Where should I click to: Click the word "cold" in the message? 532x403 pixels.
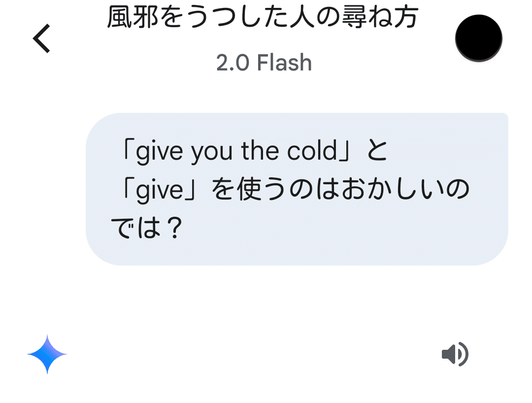coord(312,150)
